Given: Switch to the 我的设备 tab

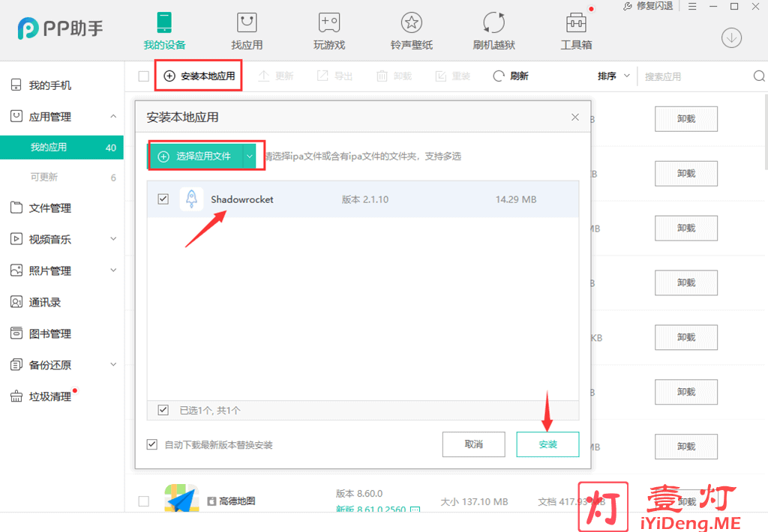Looking at the screenshot, I should coord(164,31).
